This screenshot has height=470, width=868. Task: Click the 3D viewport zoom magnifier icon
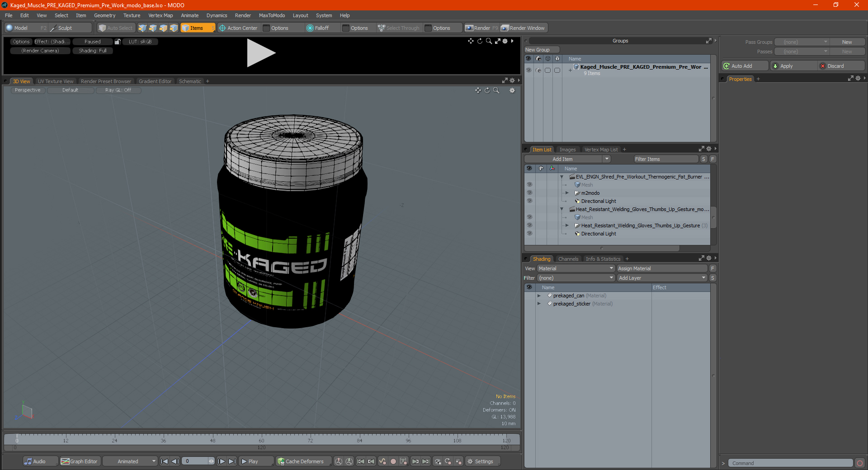point(496,90)
